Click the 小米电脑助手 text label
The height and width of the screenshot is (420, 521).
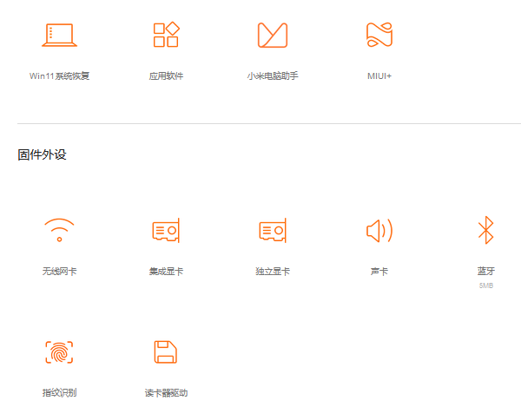tap(273, 76)
